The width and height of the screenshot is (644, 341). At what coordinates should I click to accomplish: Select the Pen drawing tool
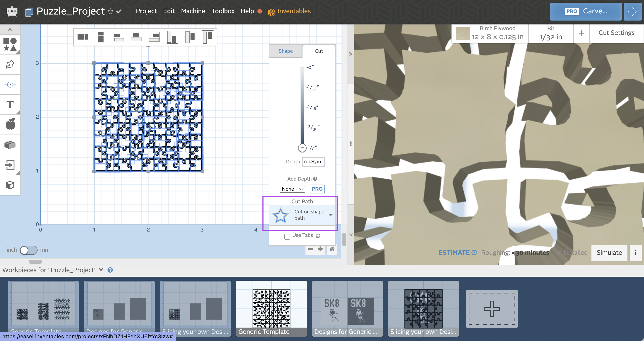(x=10, y=64)
